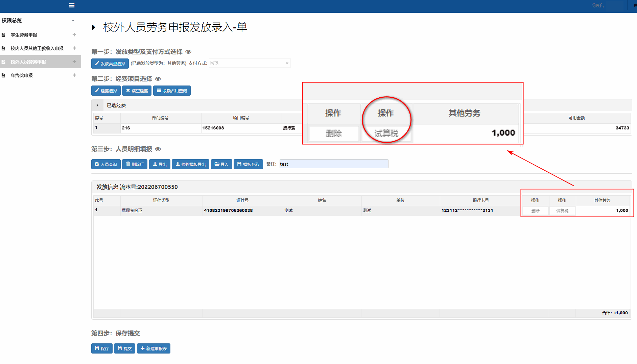
Task: Collapse the 权限总览 sidebar section
Action: coord(73,21)
